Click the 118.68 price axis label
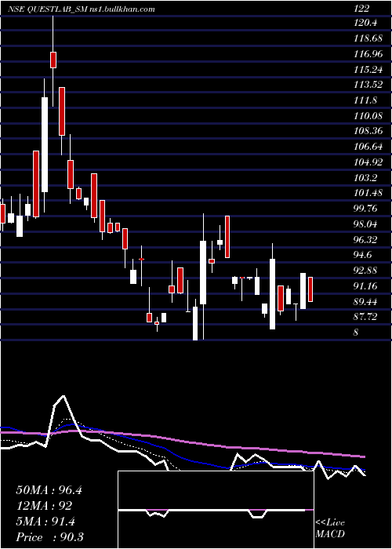 [368, 38]
